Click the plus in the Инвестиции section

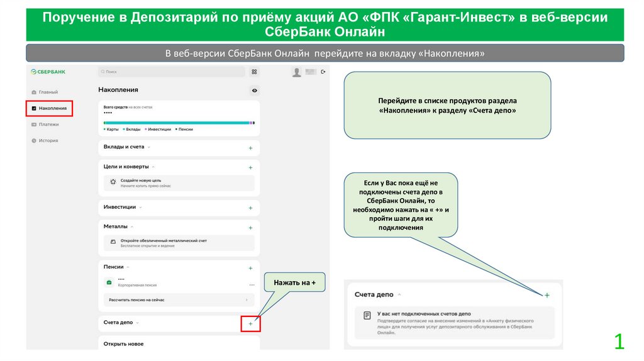tap(250, 208)
